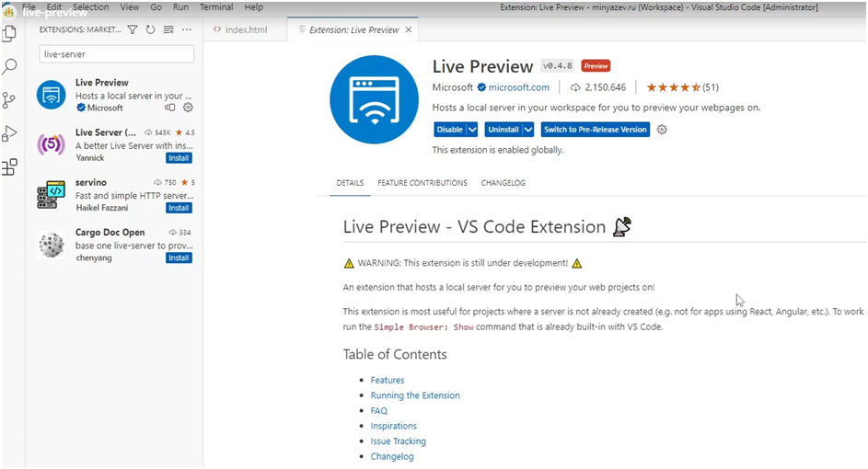Switch to the CHANGELOG tab
The image size is (868, 469).
click(503, 182)
